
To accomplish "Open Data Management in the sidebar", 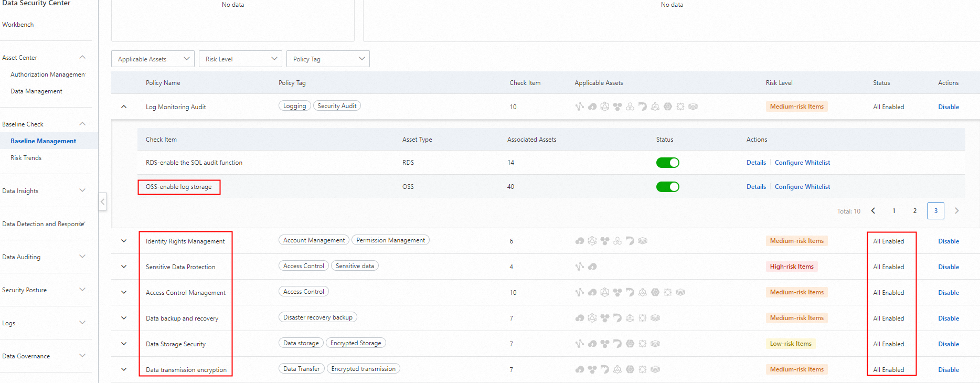I will [36, 91].
